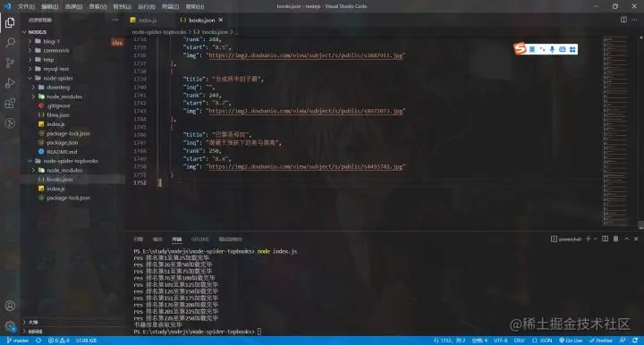The height and width of the screenshot is (345, 644).
Task: Open the 文件 menu
Action: tap(26, 6)
